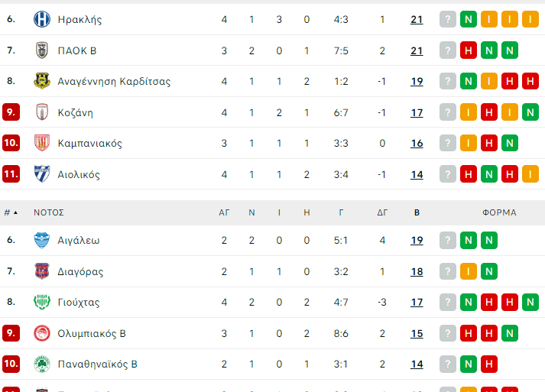Screen dimensions: 545x392
Task: Open Ηρακλής 21 points link
Action: click(x=417, y=20)
